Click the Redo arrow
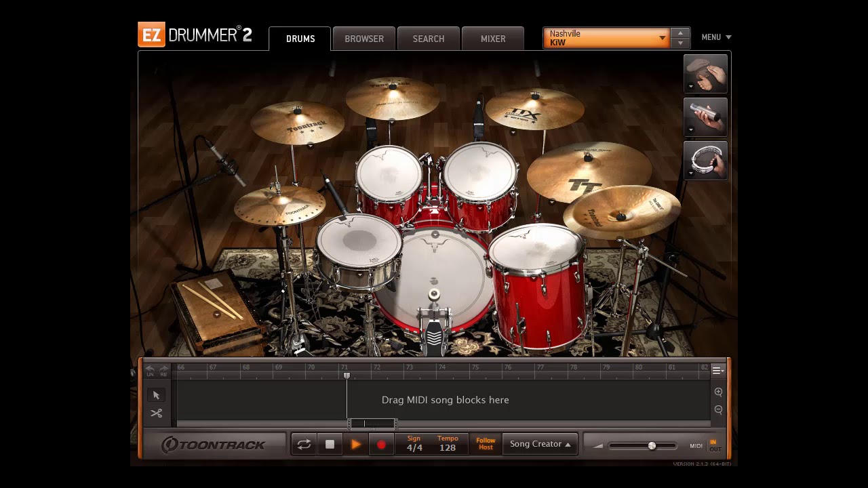 163,371
